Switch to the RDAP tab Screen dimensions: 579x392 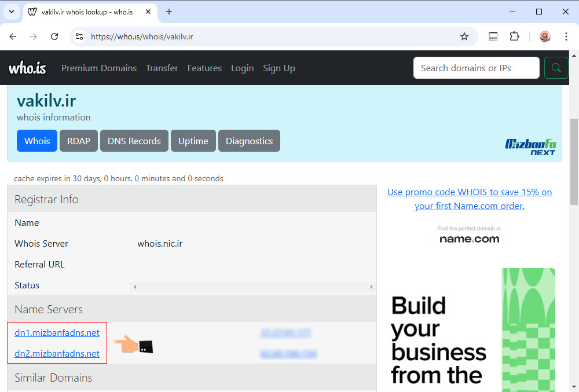point(79,141)
